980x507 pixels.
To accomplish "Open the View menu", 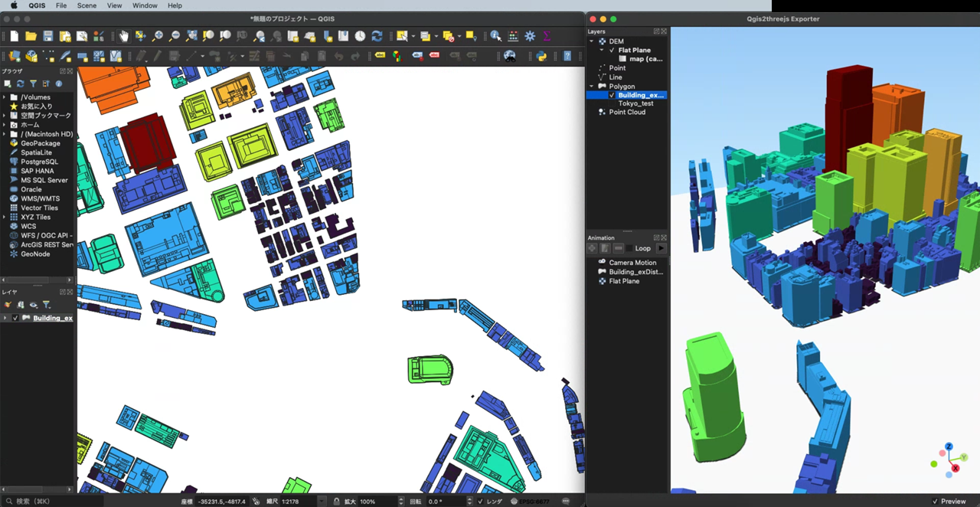I will (x=114, y=5).
